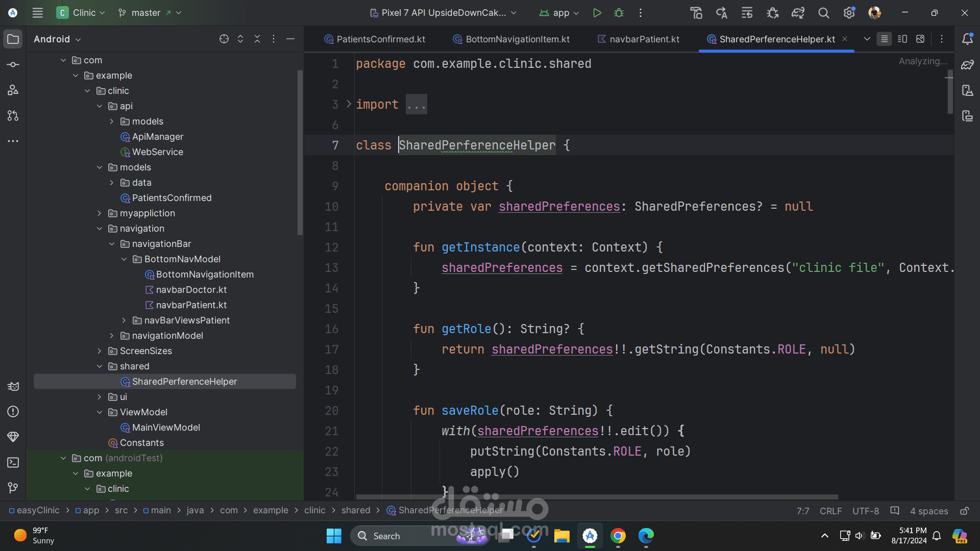Switch to the navbarPatient.kt tab
Image resolution: width=980 pixels, height=551 pixels.
tap(638, 39)
